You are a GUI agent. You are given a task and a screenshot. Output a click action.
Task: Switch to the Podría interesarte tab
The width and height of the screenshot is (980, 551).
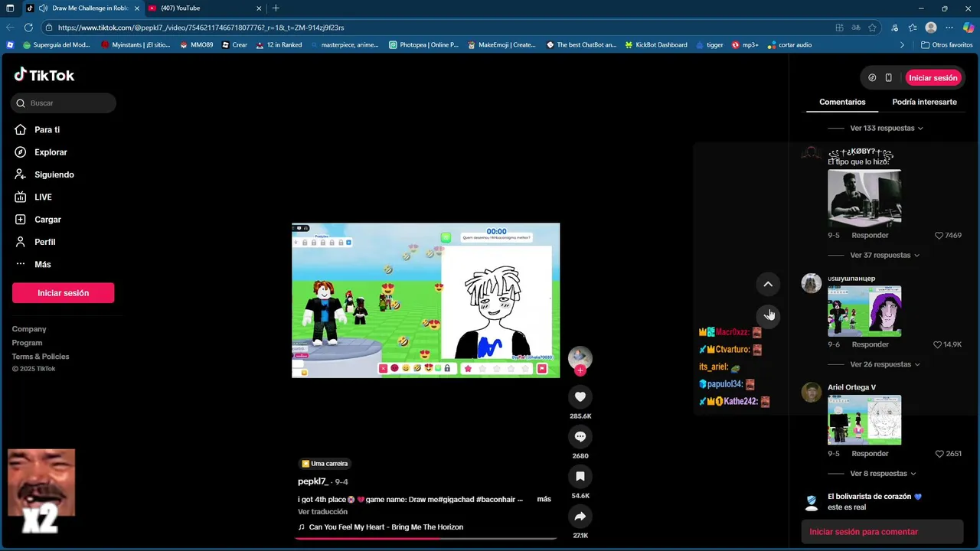924,102
